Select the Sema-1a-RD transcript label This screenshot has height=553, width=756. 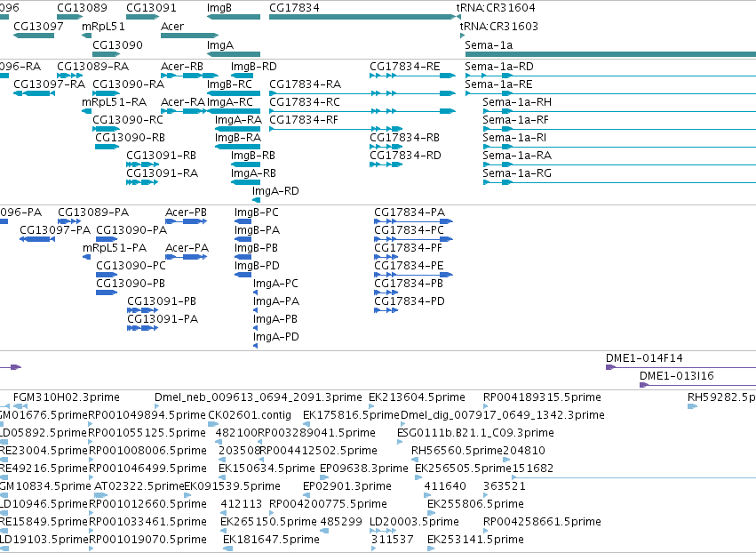pos(499,67)
